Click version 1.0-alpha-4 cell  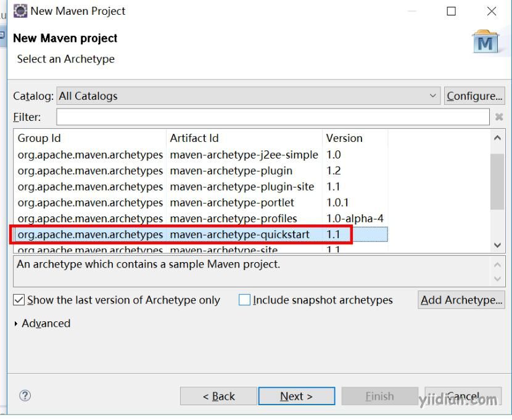(x=355, y=218)
